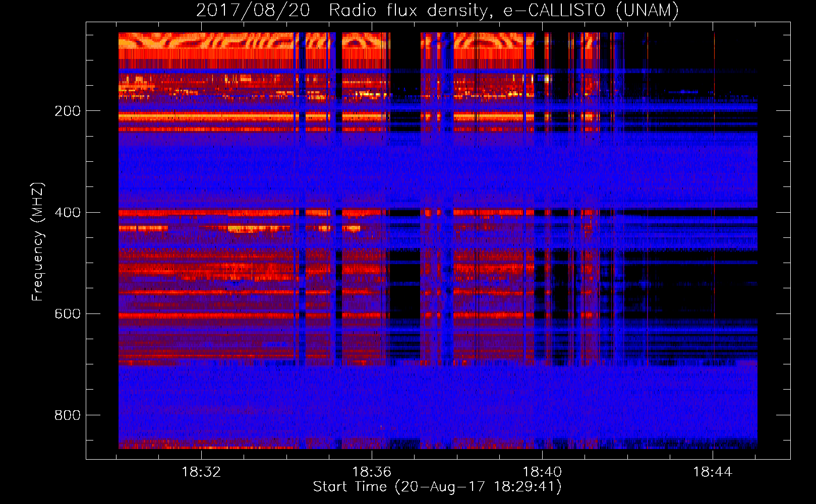Click the 18:32 time tick label

[x=201, y=472]
